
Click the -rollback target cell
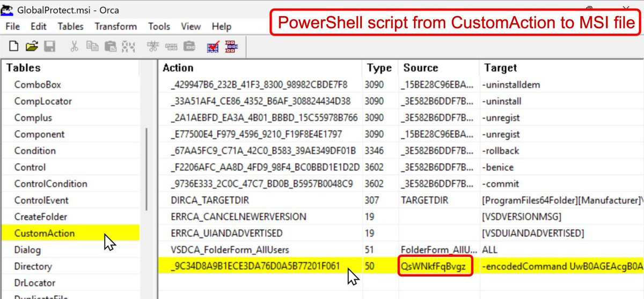coord(501,151)
